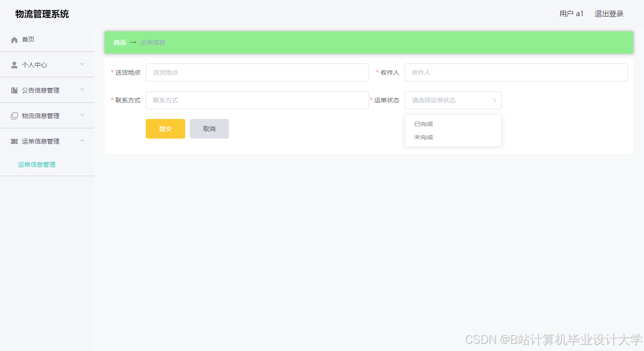Click the 运单信息 breadcrumb
644x351 pixels.
pyautogui.click(x=153, y=42)
